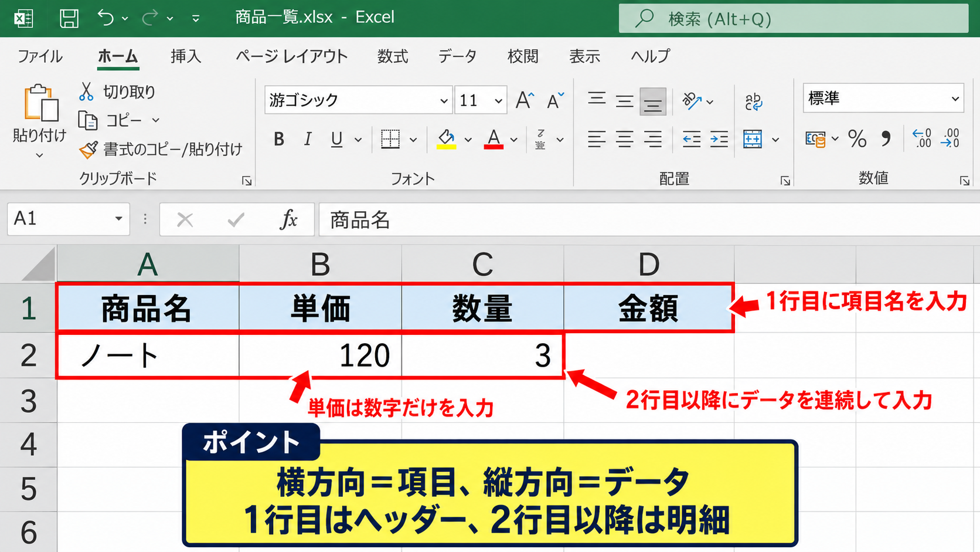
Task: Open Alignment (配置) group dialog launcher
Action: pos(785,181)
